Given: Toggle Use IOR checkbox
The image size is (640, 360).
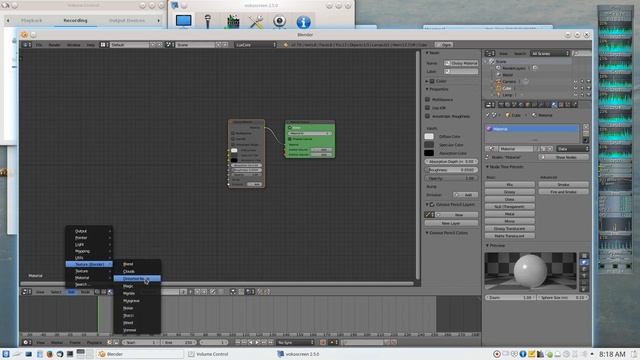Looking at the screenshot, I should [x=428, y=108].
